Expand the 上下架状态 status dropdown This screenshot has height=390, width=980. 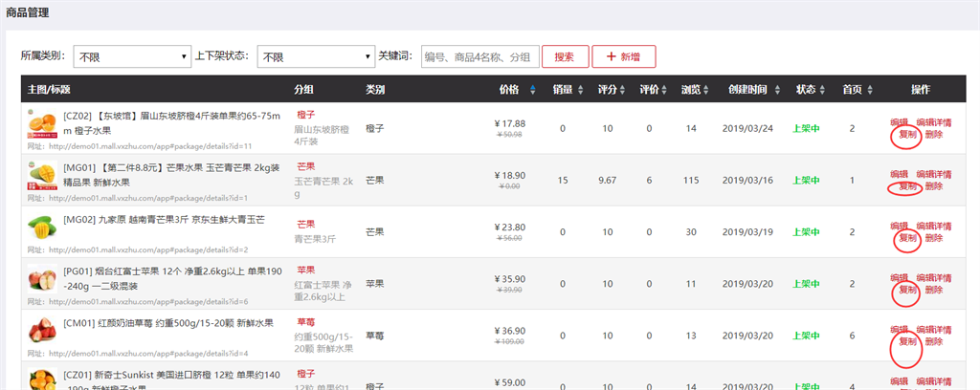pos(316,57)
